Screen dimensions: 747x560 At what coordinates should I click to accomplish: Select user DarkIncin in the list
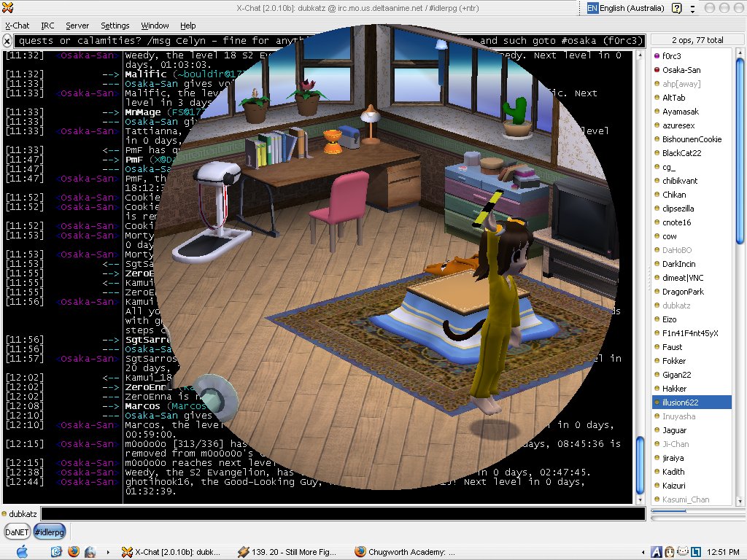click(x=692, y=264)
